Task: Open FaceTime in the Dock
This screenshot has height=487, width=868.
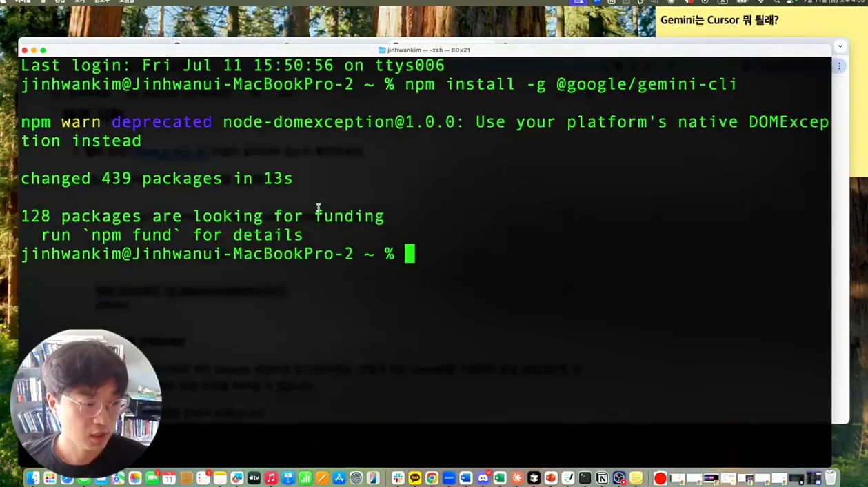Action: tap(152, 478)
